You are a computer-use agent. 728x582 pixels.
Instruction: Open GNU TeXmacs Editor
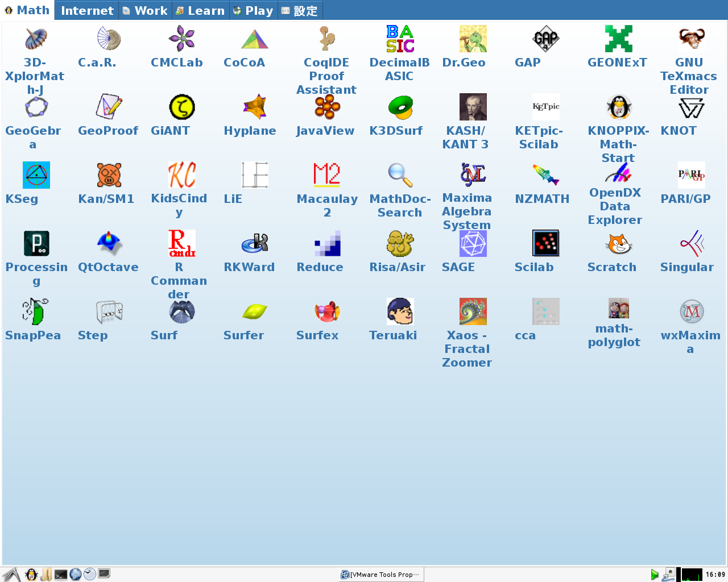tap(692, 39)
